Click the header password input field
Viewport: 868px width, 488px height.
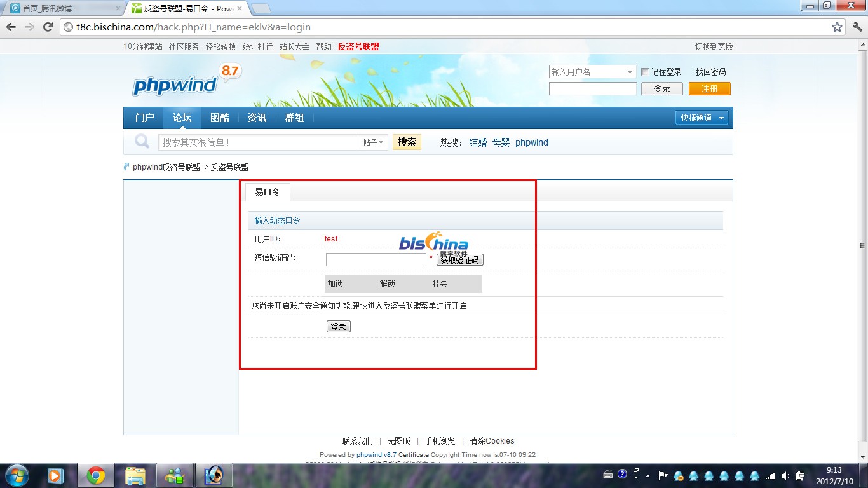(x=592, y=89)
